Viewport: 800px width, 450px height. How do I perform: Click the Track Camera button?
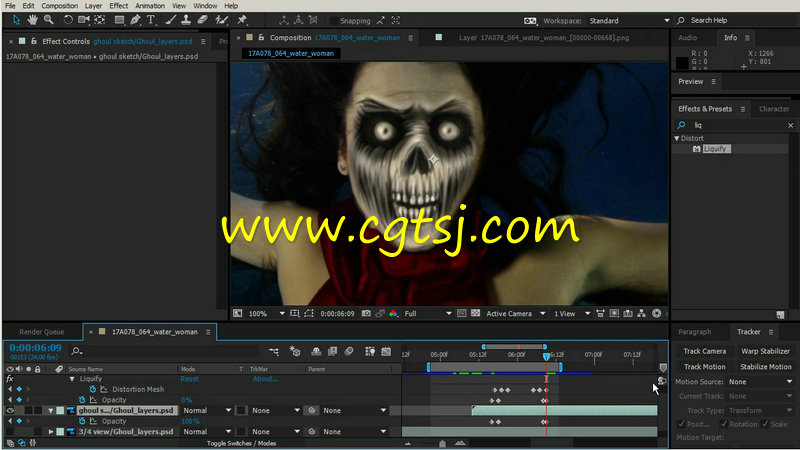tap(705, 351)
